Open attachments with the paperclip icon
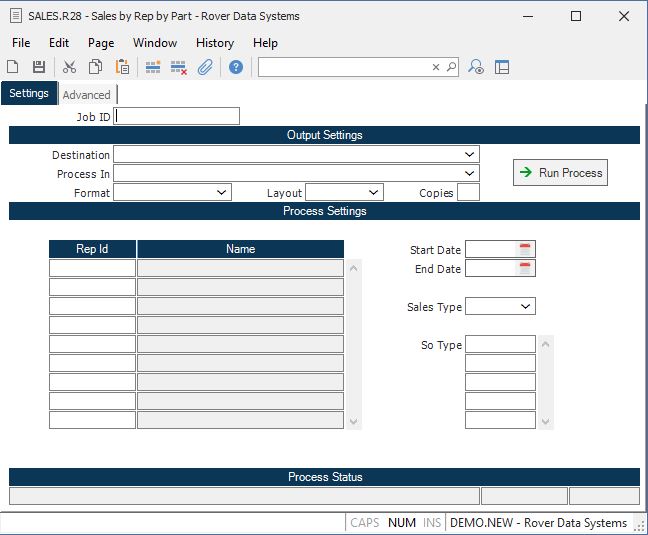This screenshot has height=535, width=648. pos(205,67)
